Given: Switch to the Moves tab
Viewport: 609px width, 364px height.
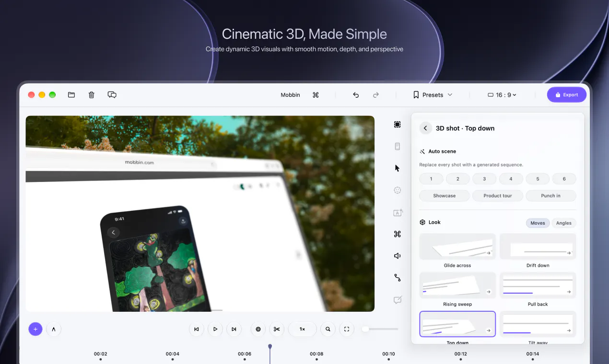Looking at the screenshot, I should [x=538, y=223].
